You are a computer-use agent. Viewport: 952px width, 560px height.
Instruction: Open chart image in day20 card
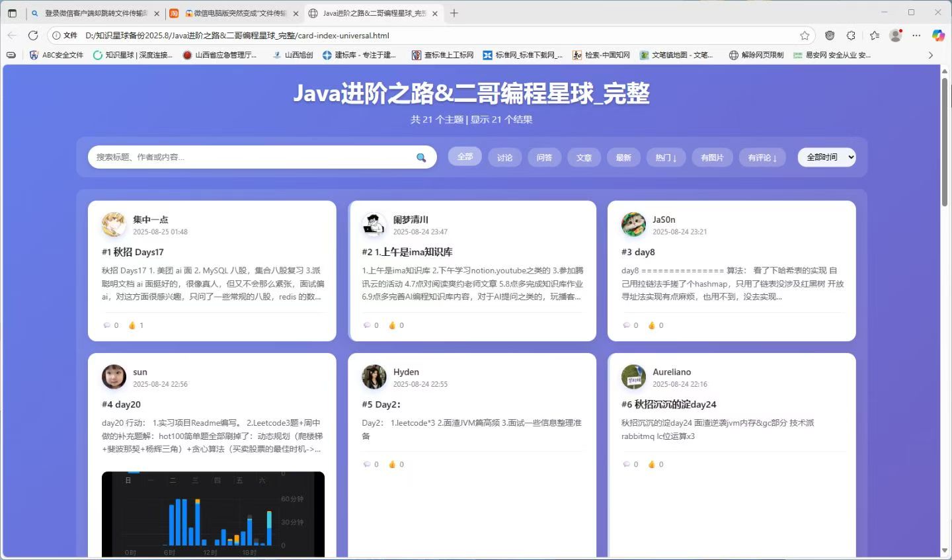pos(213,514)
